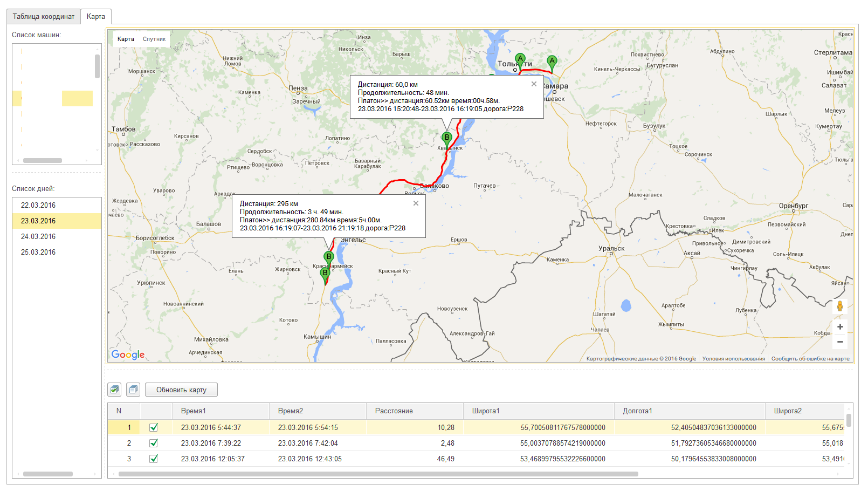
Task: Click cell 23.03.2016 12:43:05
Action: [318, 459]
